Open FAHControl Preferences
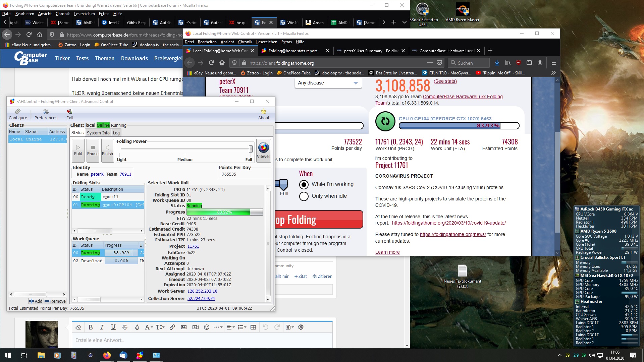 [x=46, y=114]
